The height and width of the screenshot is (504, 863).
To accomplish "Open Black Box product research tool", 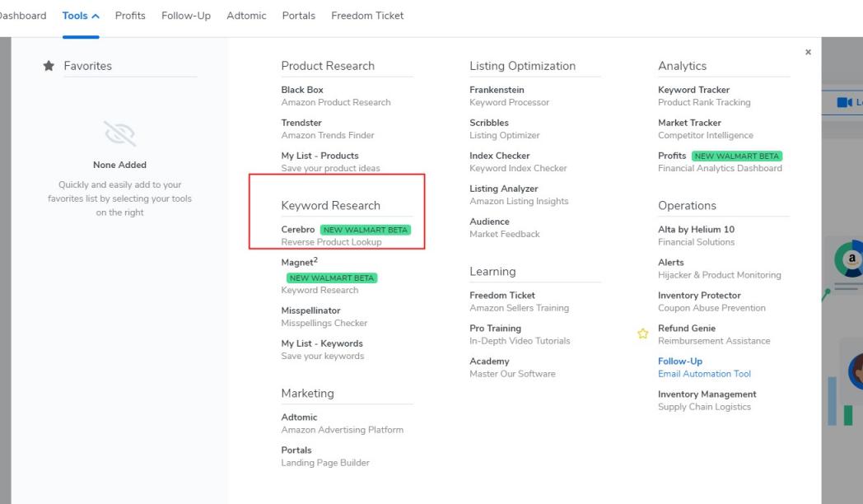I will tap(302, 90).
